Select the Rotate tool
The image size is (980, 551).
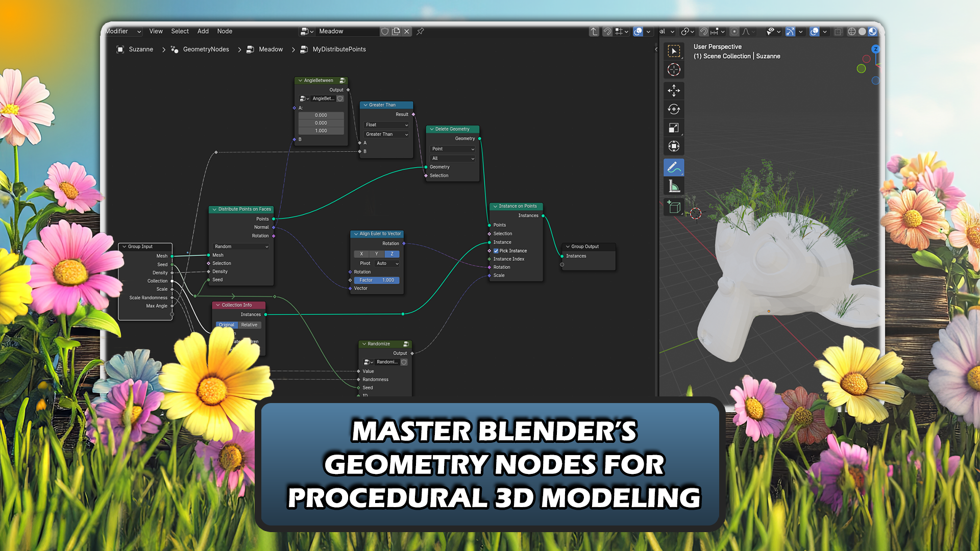(x=674, y=109)
